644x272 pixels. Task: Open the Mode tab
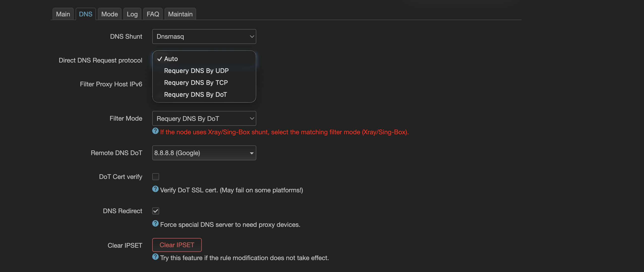[x=110, y=14]
